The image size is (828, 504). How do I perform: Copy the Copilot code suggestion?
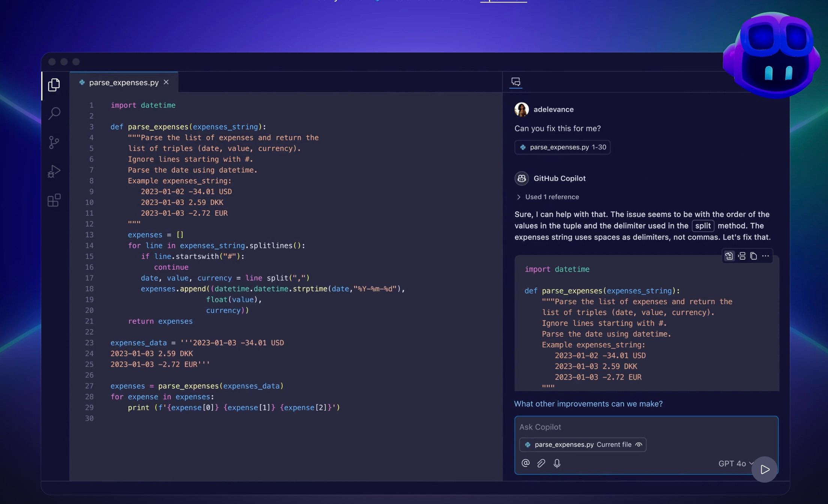pos(753,256)
